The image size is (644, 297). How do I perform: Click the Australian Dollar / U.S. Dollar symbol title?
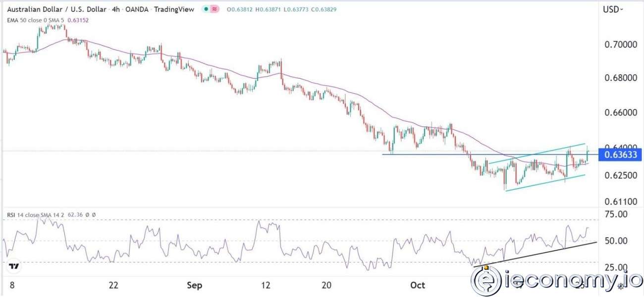[x=54, y=9]
